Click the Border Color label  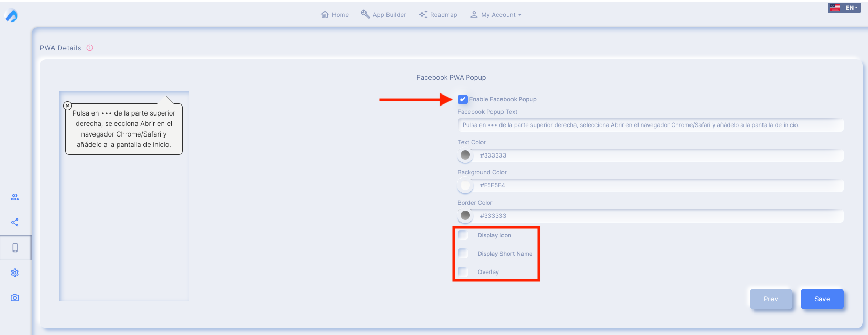[475, 203]
